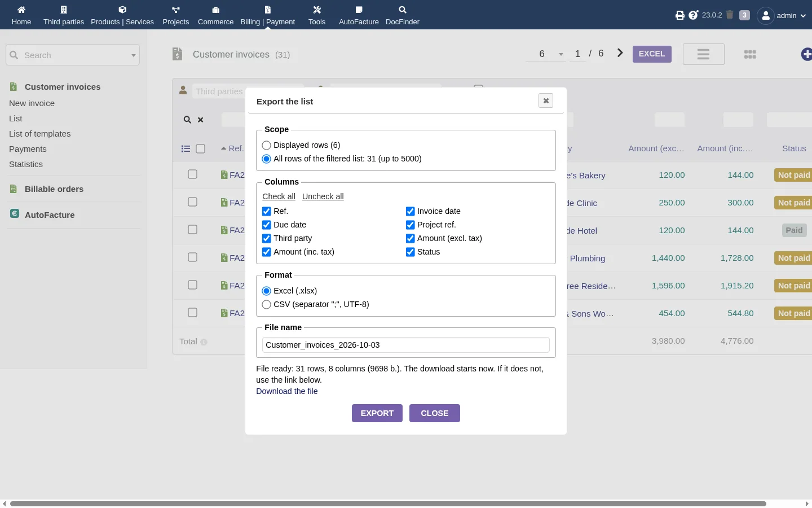Open List of templates sidebar link
The width and height of the screenshot is (812, 508).
pyautogui.click(x=40, y=134)
